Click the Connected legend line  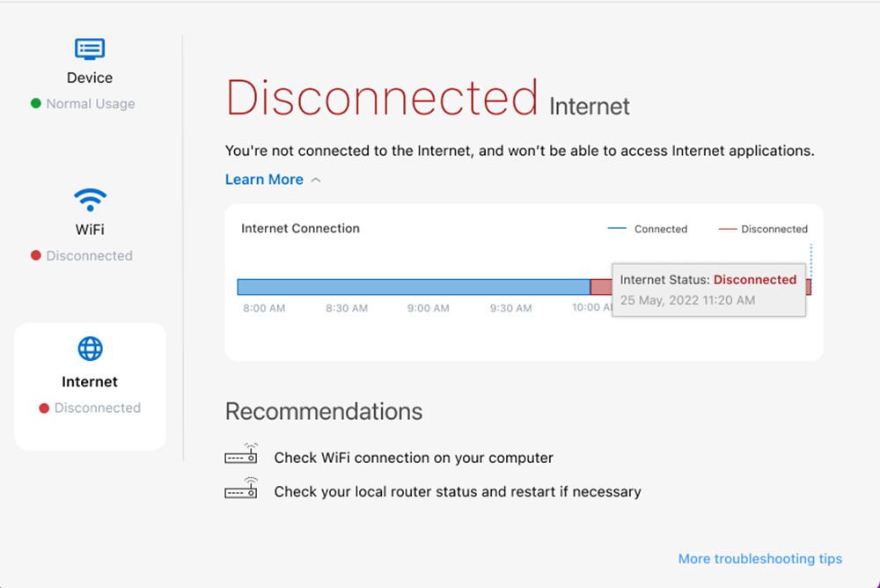tap(617, 229)
